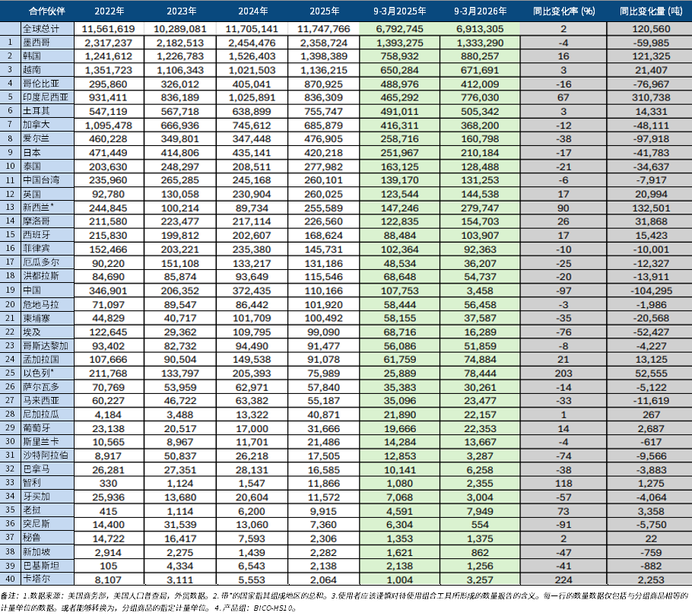This screenshot has height=616, width=692.
Task: Click Indonesia's change amount 310,738
Action: pos(651,97)
